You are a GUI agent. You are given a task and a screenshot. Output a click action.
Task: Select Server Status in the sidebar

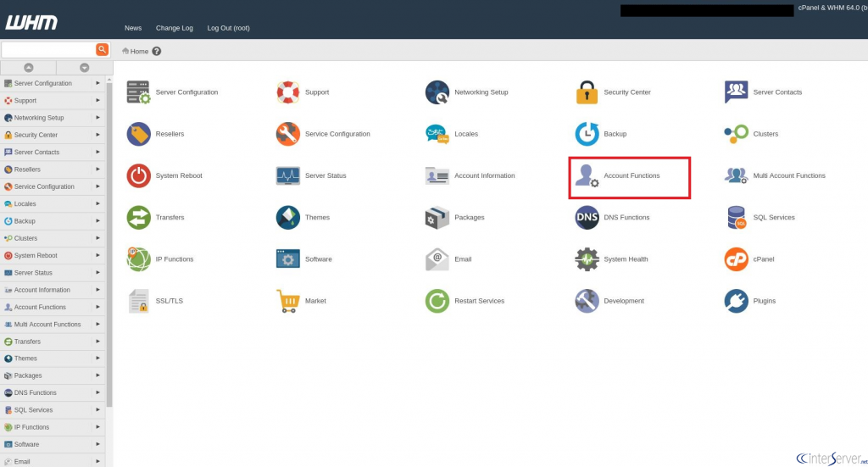coord(33,272)
